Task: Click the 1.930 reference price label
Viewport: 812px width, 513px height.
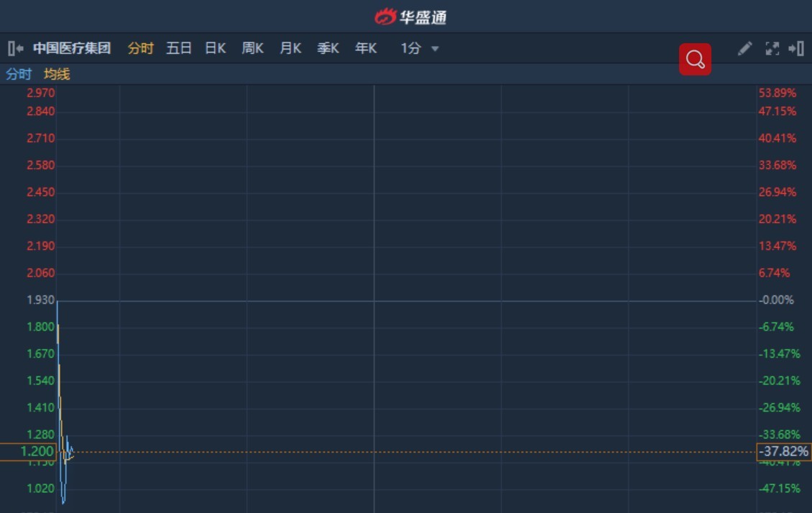Action: tap(40, 300)
